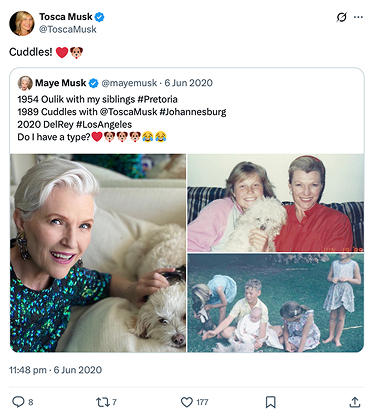Bookmark this tweet

tap(270, 402)
